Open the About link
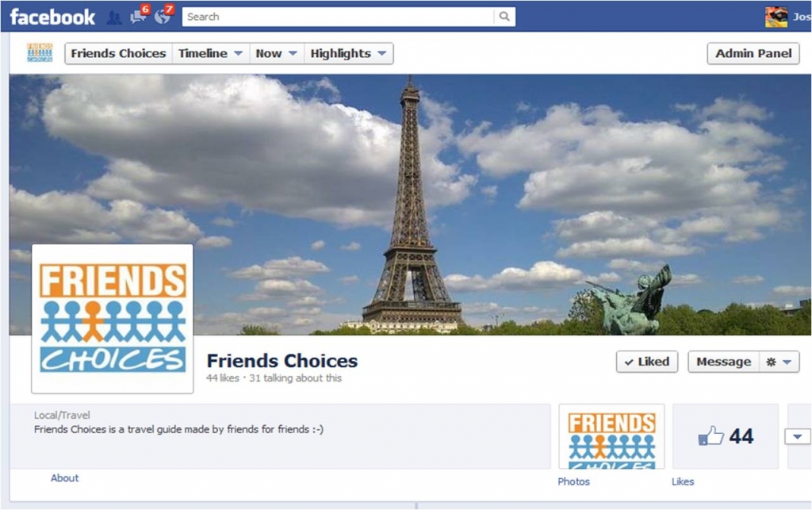Screen dimensions: 812x510 (x=65, y=478)
